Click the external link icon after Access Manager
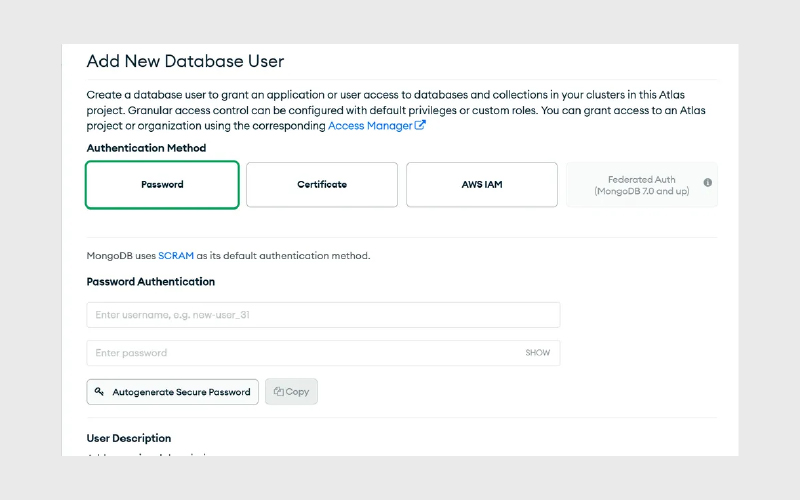The width and height of the screenshot is (800, 500). (x=420, y=125)
